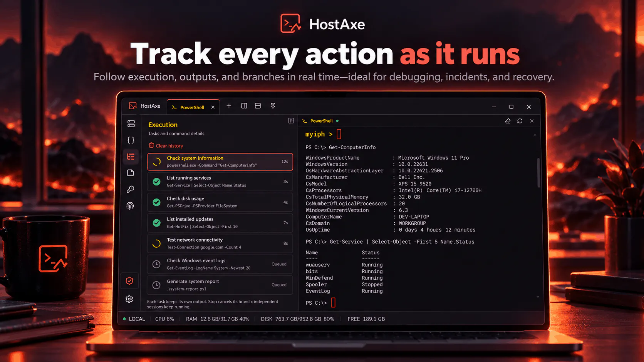This screenshot has height=362, width=644.
Task: Select List installed updates task
Action: coord(220,223)
